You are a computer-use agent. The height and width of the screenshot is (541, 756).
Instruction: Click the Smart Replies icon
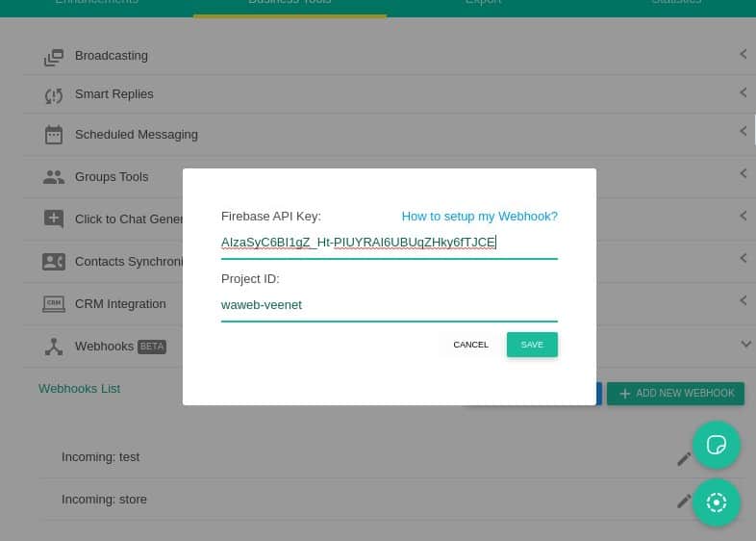click(54, 95)
